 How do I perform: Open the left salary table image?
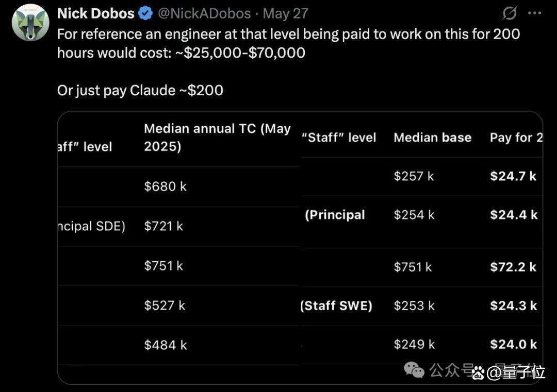[178, 247]
